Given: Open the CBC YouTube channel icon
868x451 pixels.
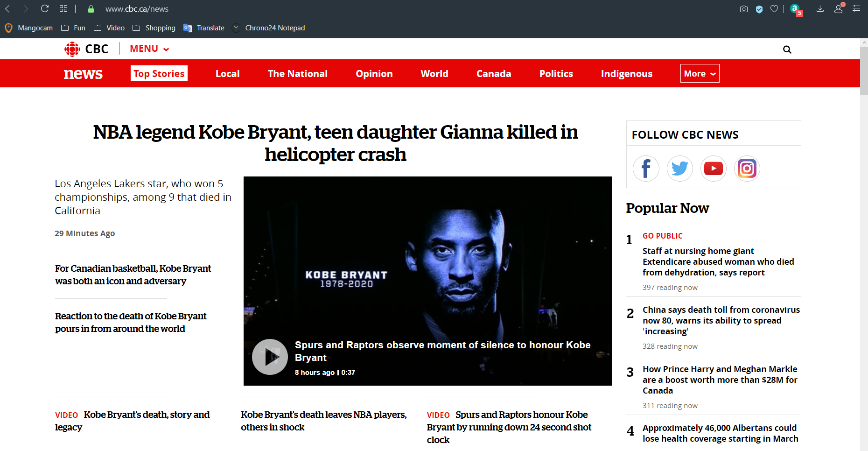Looking at the screenshot, I should tap(713, 169).
